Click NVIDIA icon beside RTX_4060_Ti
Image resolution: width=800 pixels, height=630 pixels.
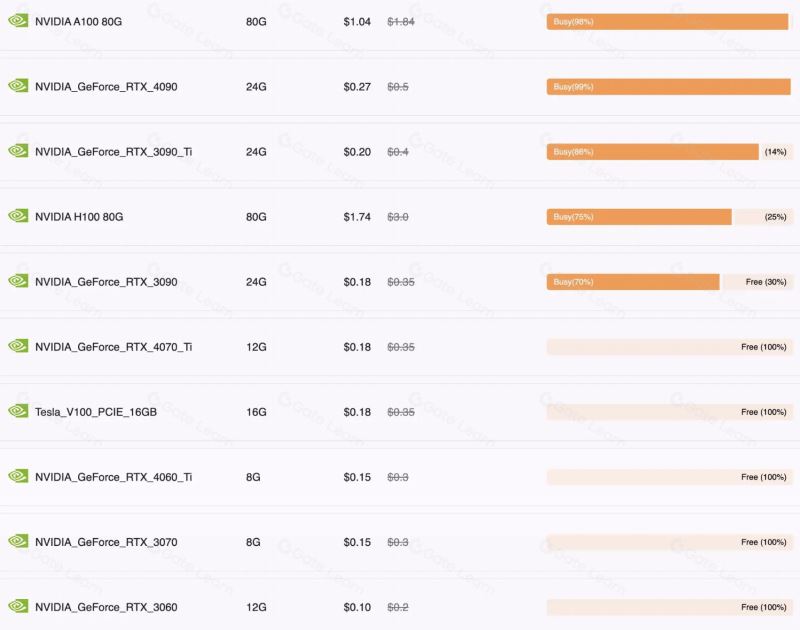pyautogui.click(x=18, y=476)
